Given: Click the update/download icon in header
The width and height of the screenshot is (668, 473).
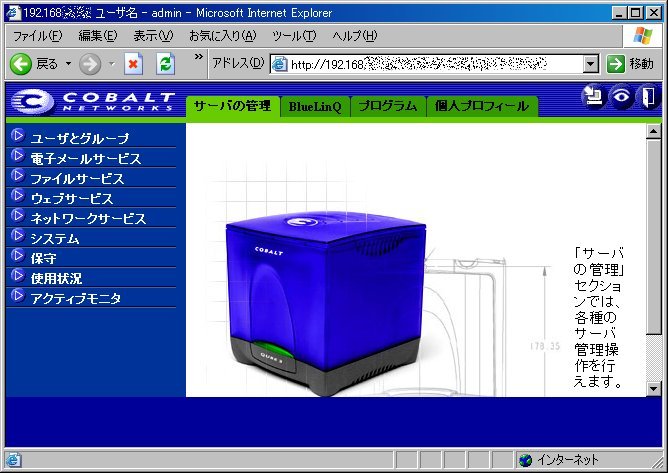Looking at the screenshot, I should (x=594, y=96).
